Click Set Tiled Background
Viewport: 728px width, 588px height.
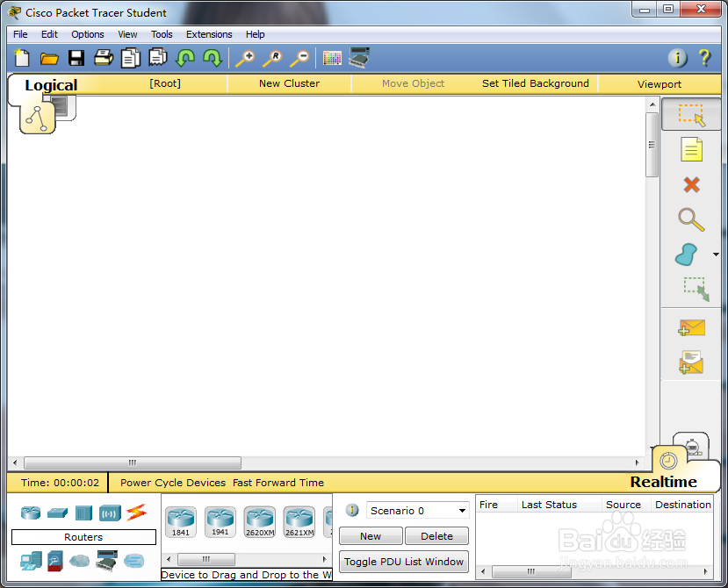[536, 83]
